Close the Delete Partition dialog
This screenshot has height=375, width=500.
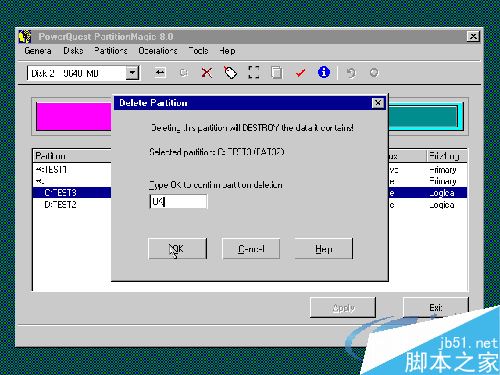coord(378,103)
